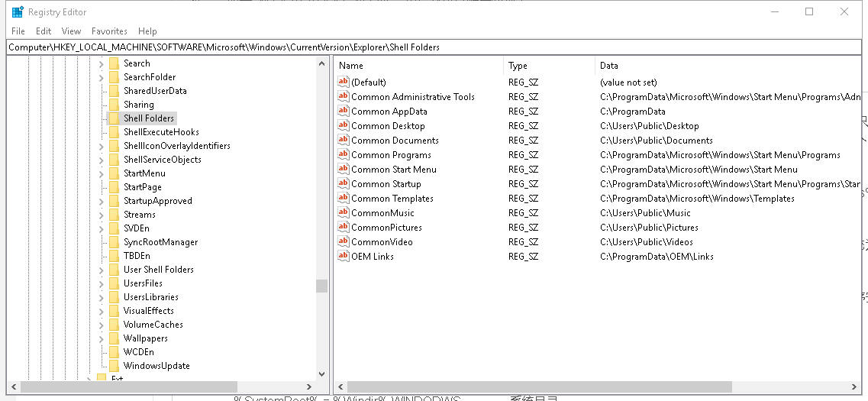Select the UsersFiles key
The width and height of the screenshot is (868, 401).
pos(143,283)
